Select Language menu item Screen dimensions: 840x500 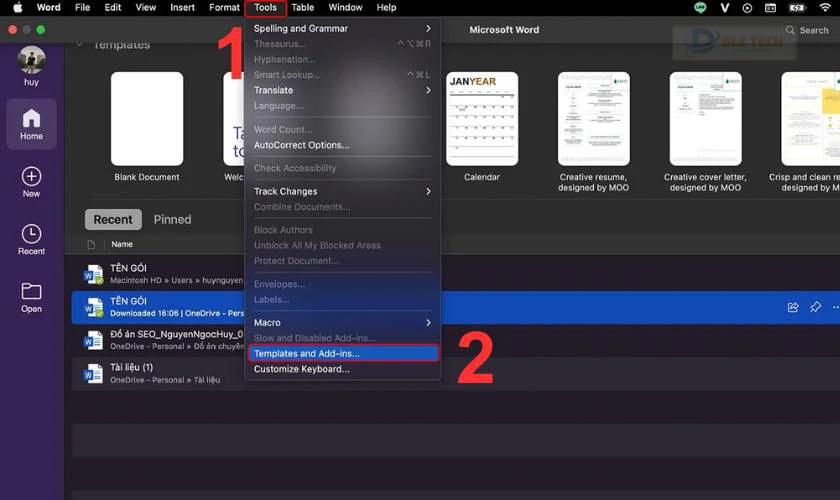(x=343, y=106)
